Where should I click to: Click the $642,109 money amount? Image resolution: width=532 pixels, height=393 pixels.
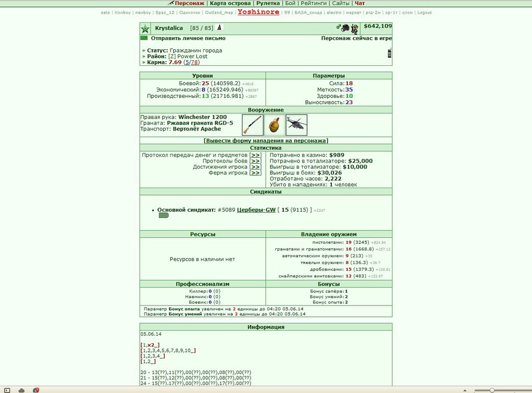coord(378,26)
